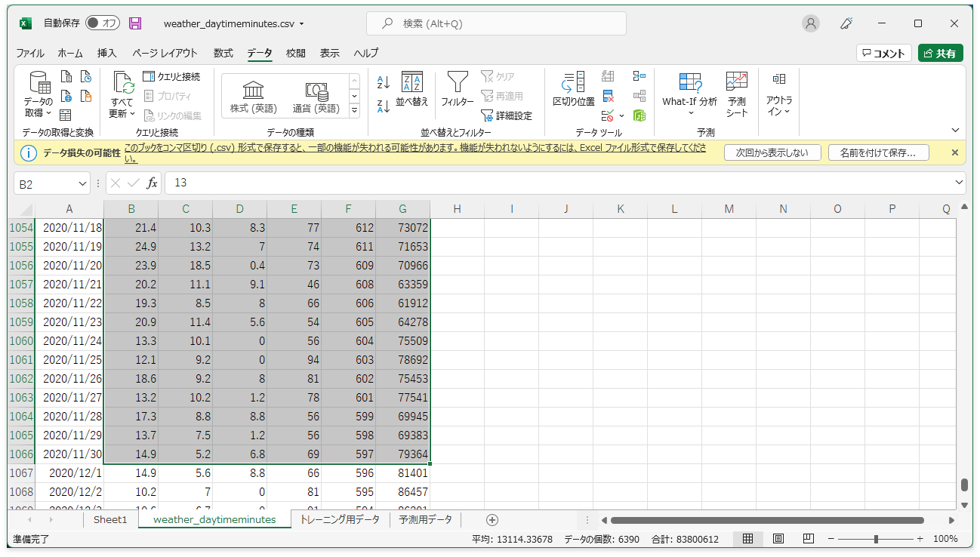Click the Relationships icon in Data Tools
980x557 pixels.
coord(639,96)
